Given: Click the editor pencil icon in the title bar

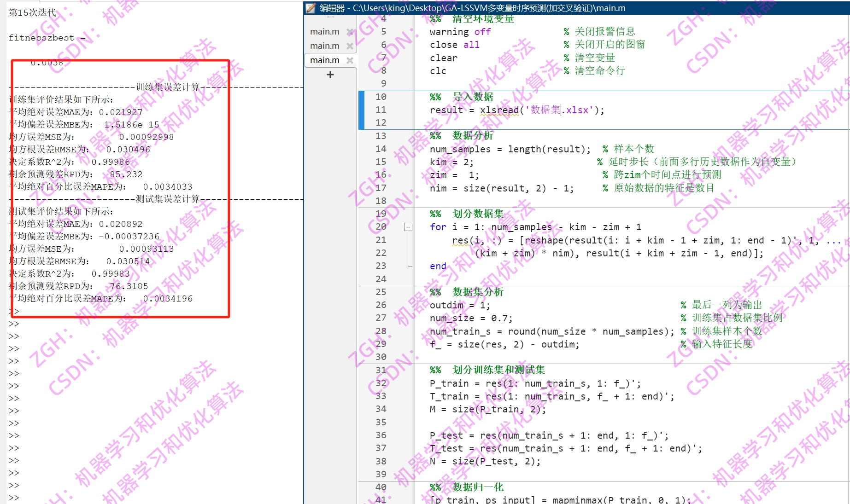Looking at the screenshot, I should tap(309, 8).
